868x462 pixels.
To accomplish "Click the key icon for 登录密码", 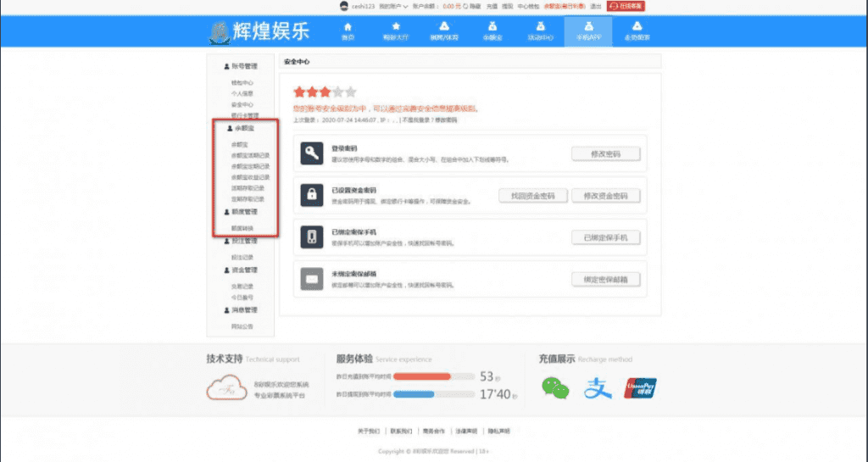I will click(x=312, y=153).
